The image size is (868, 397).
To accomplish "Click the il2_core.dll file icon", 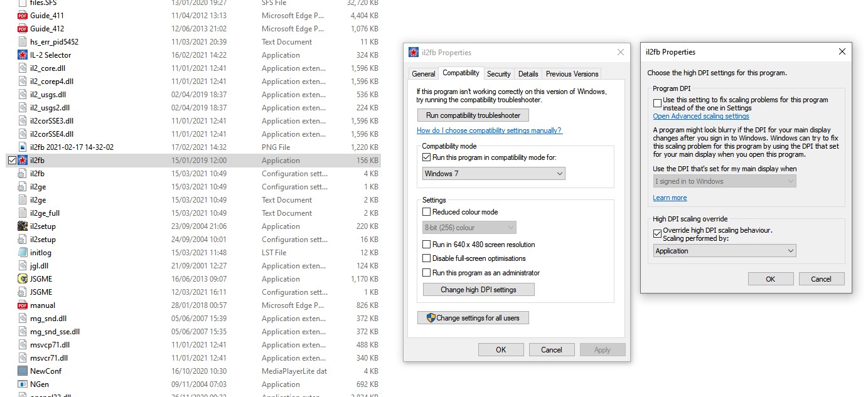I will tap(23, 68).
